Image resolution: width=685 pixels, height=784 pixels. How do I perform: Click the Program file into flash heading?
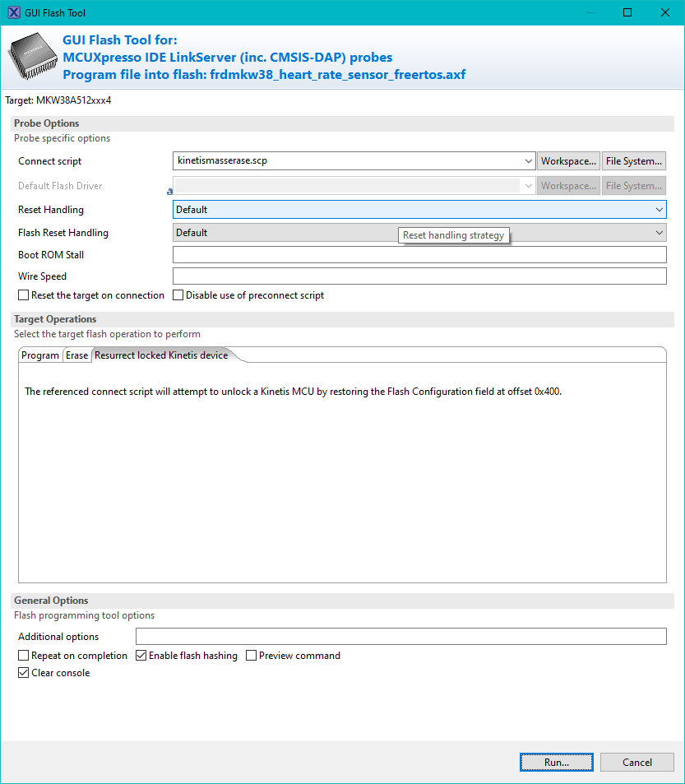click(264, 75)
